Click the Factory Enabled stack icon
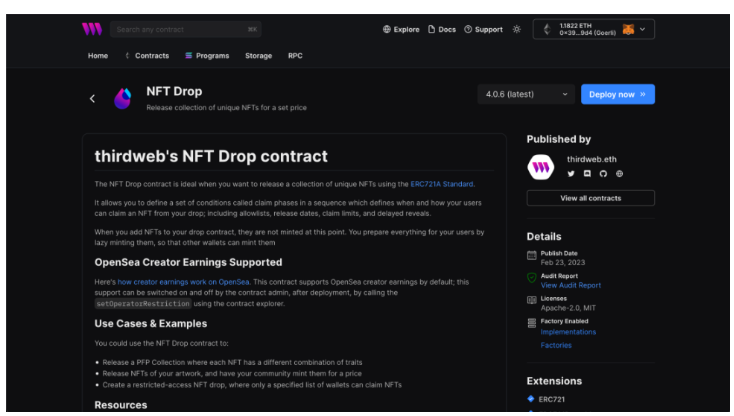Screen dimensions: 734x416 [x=532, y=323]
